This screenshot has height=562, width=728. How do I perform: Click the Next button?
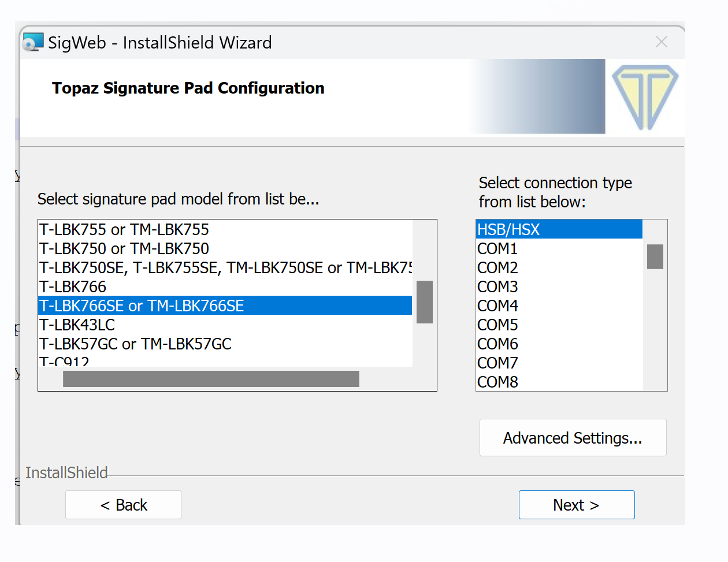576,505
